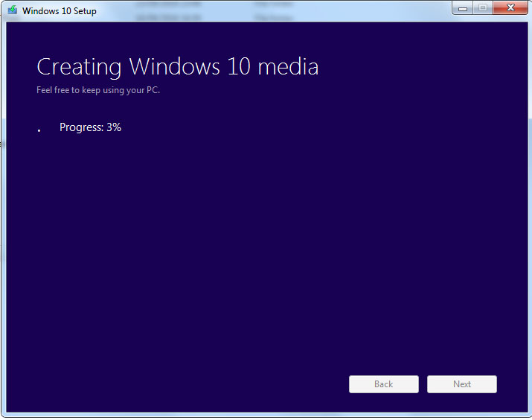Click 'Feel free to keep using your PC.' text
This screenshot has height=420, width=532.
(x=98, y=90)
